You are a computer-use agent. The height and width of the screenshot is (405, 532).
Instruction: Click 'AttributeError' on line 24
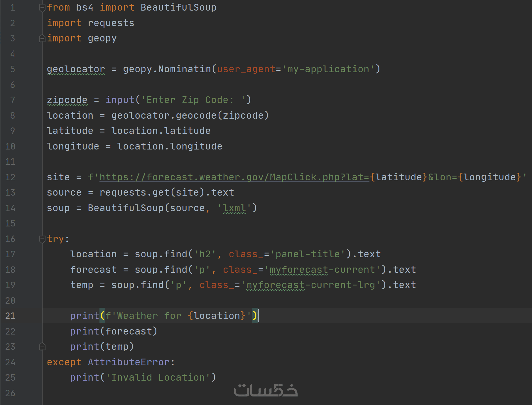(x=129, y=362)
